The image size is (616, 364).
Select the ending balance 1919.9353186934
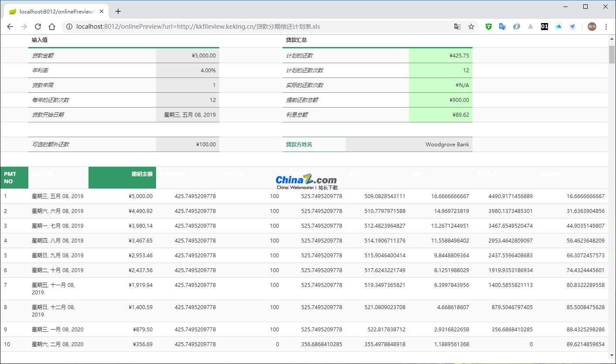[x=510, y=270]
